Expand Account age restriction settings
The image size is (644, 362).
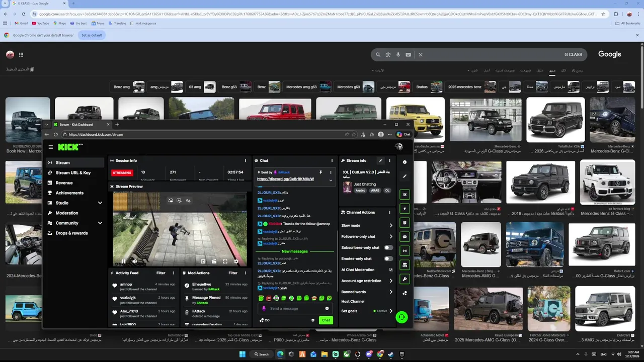click(x=391, y=281)
